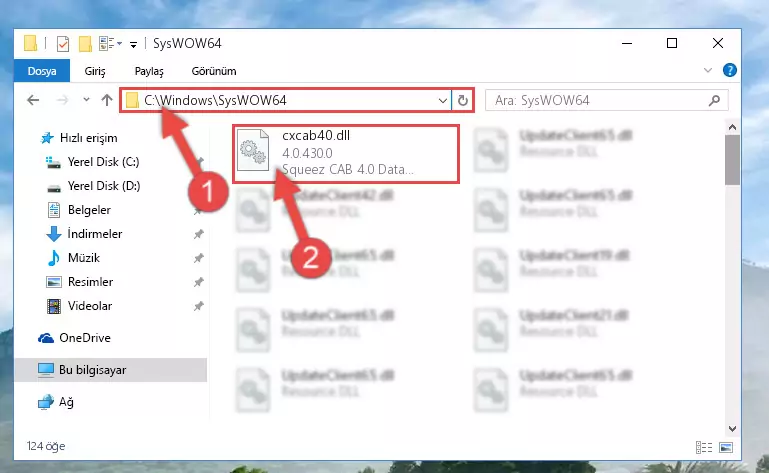Image resolution: width=769 pixels, height=473 pixels.
Task: Click the cxcab40.dll gear file icon
Action: pos(253,150)
